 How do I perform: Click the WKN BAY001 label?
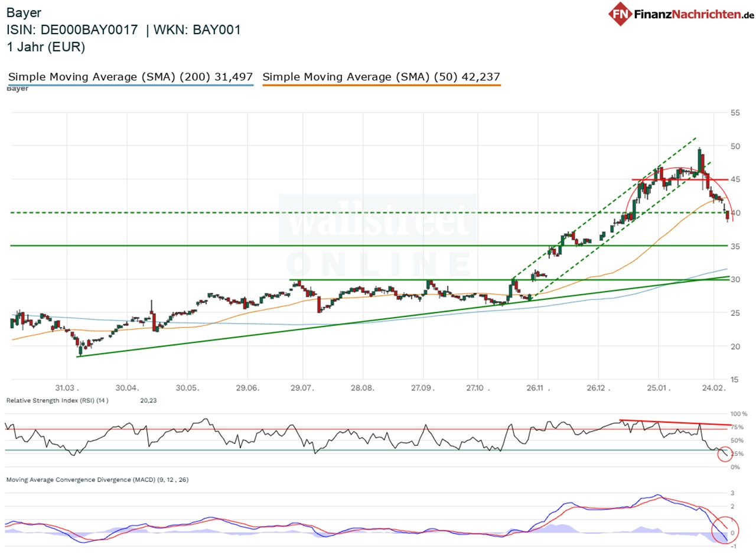click(195, 29)
